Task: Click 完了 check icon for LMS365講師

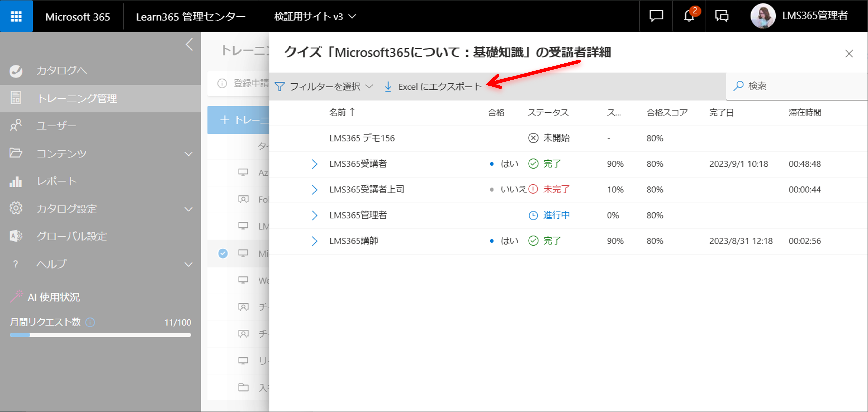Action: coord(533,241)
